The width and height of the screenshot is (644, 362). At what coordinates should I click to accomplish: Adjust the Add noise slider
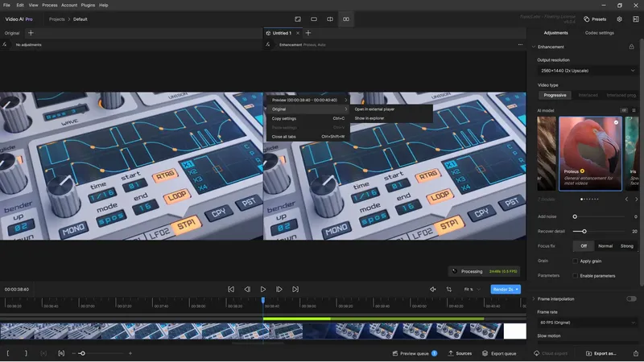[575, 216]
